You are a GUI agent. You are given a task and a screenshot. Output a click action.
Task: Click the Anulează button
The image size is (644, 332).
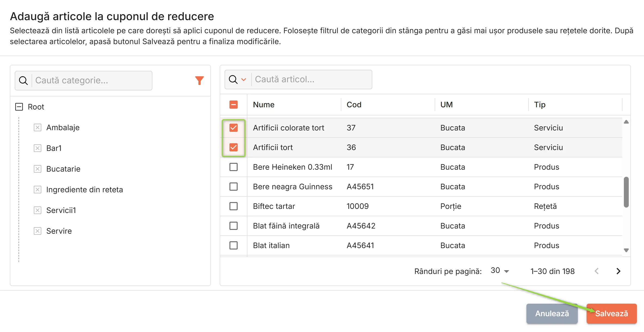(552, 313)
